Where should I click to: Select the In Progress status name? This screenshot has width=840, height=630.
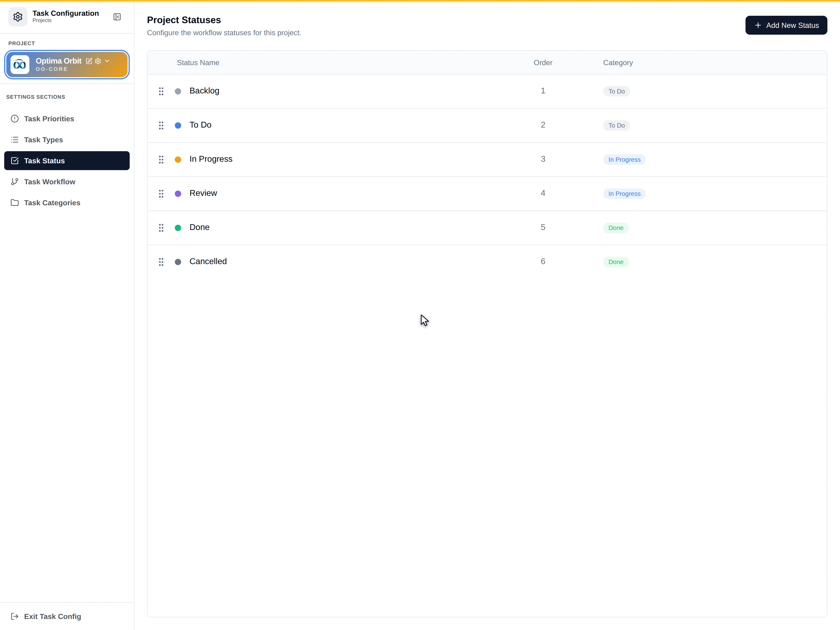(x=211, y=159)
